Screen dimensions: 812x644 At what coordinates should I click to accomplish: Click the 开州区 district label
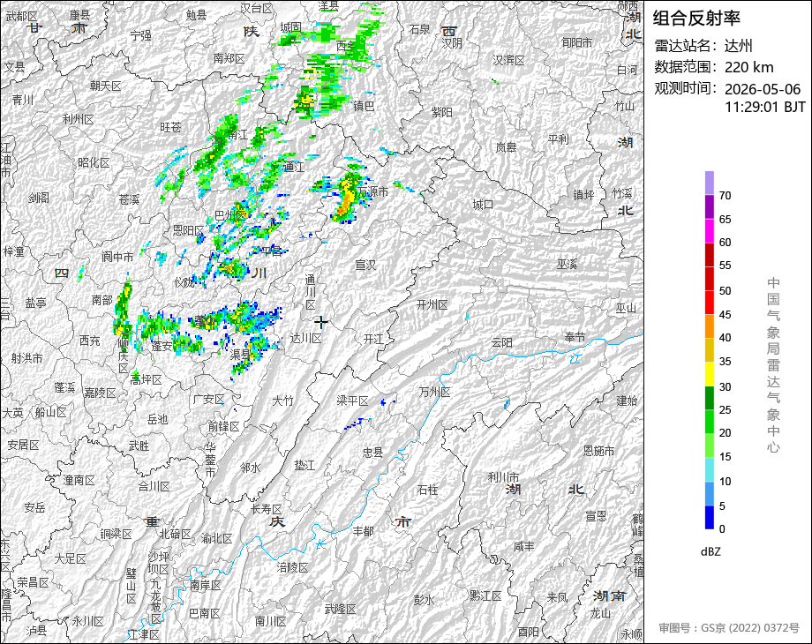[x=432, y=305]
